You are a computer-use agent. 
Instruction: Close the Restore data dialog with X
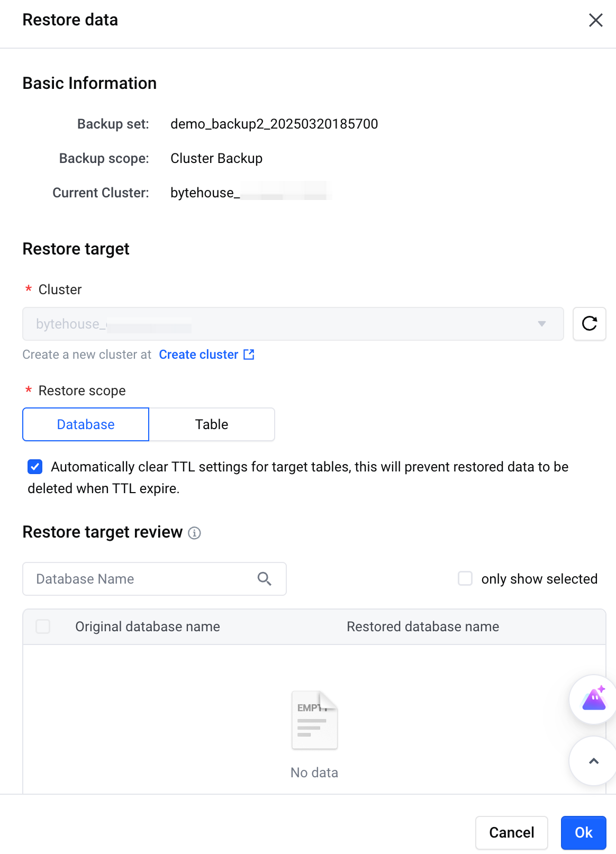click(x=596, y=20)
